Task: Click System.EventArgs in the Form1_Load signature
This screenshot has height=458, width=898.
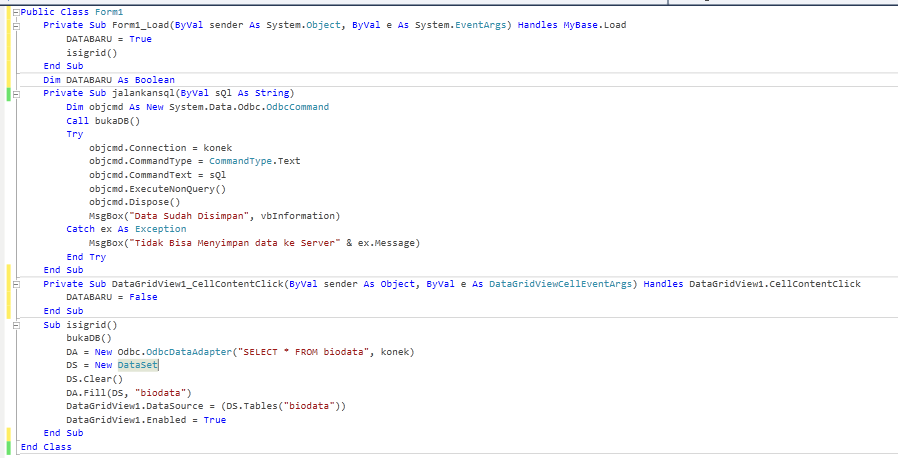Action: pyautogui.click(x=461, y=25)
